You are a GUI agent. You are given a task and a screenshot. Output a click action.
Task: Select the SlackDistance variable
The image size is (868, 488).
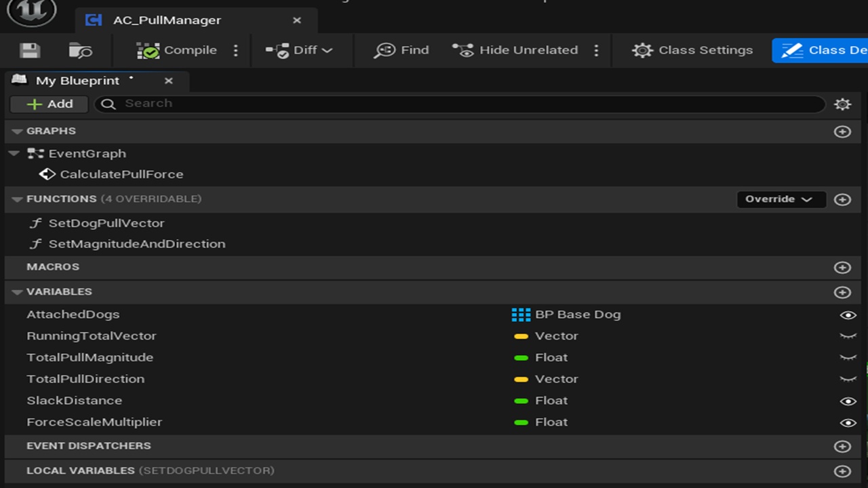74,401
